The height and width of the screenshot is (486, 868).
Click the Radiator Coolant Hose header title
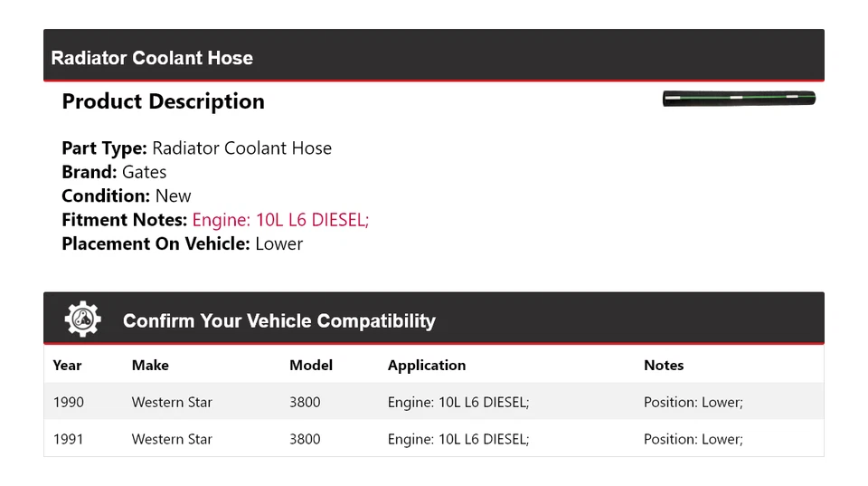pos(152,58)
